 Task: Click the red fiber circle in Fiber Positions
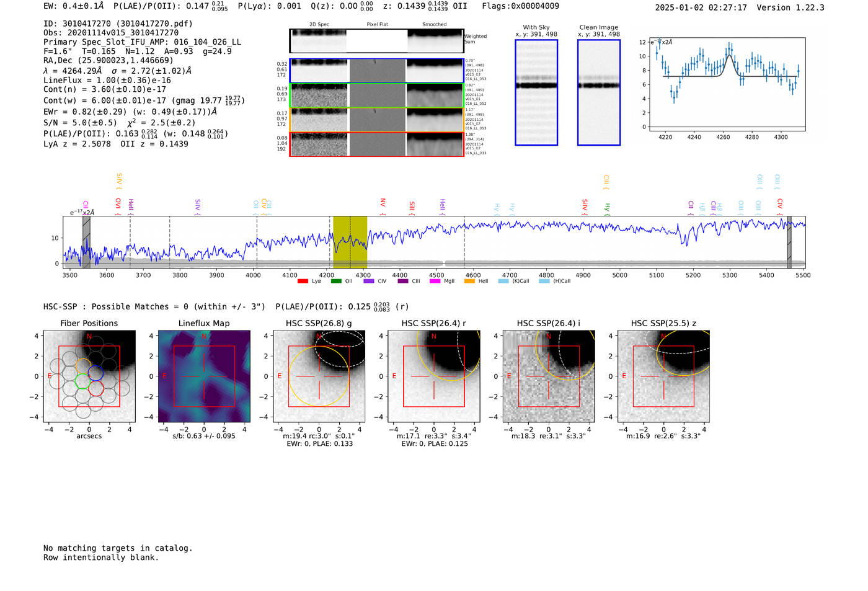95,388
